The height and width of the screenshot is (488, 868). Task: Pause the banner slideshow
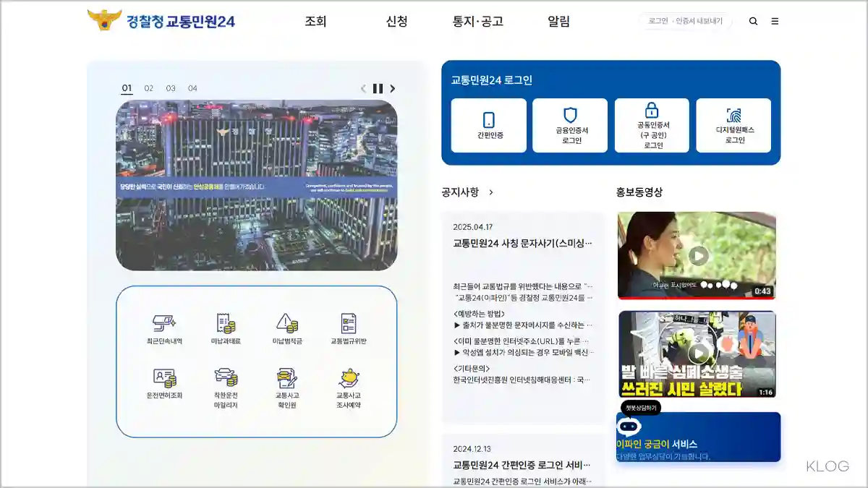[x=378, y=88]
